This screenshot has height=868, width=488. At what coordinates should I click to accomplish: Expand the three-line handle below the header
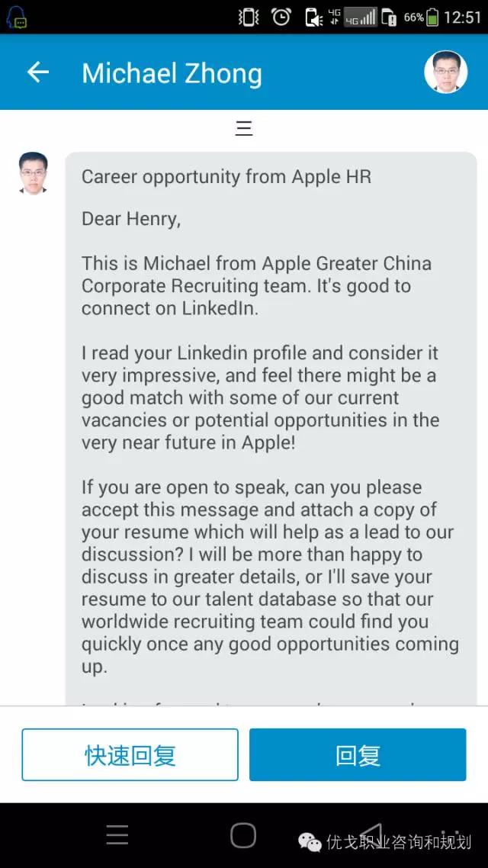tap(244, 129)
